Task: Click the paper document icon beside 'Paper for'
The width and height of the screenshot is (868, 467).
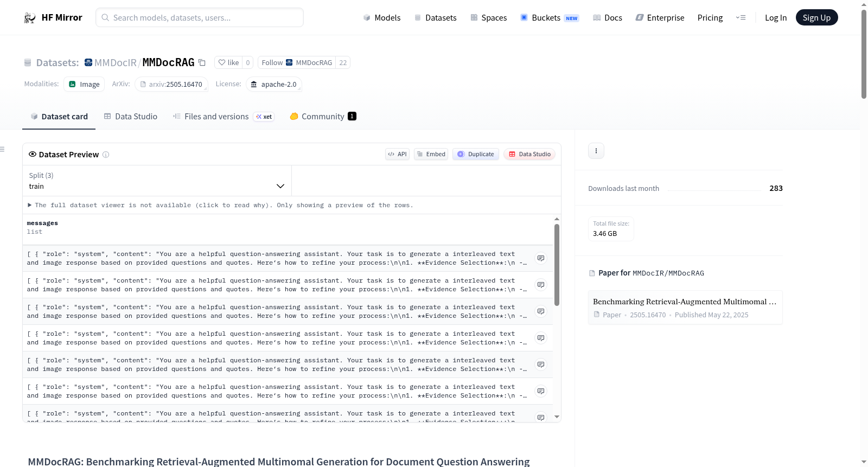Action: (592, 273)
